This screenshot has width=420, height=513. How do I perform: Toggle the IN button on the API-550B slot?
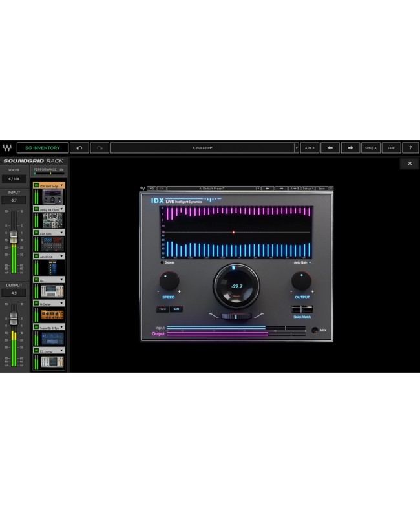pos(36,256)
